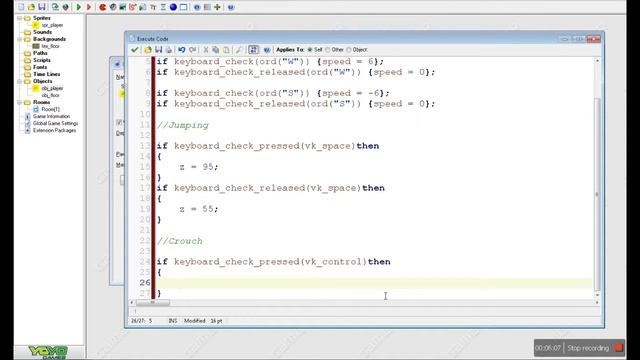Open Game Information tree entry
The width and height of the screenshot is (640, 360).
point(51,116)
